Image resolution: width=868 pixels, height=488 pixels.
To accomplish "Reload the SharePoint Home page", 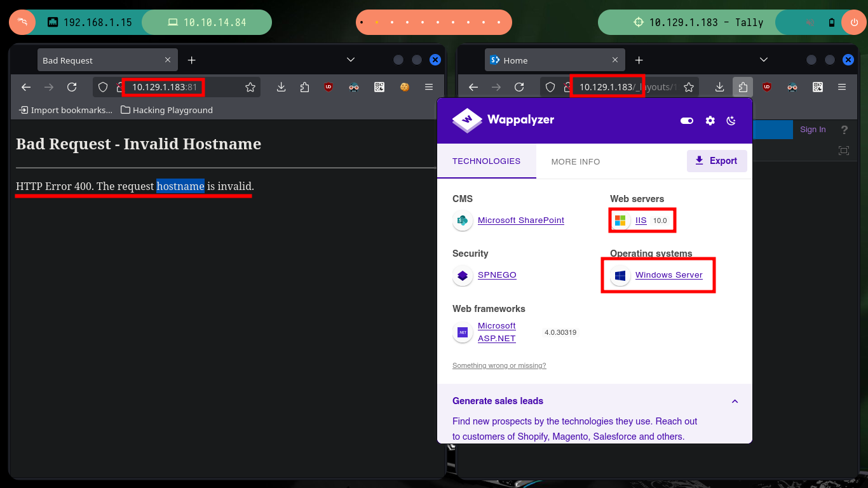I will click(519, 87).
